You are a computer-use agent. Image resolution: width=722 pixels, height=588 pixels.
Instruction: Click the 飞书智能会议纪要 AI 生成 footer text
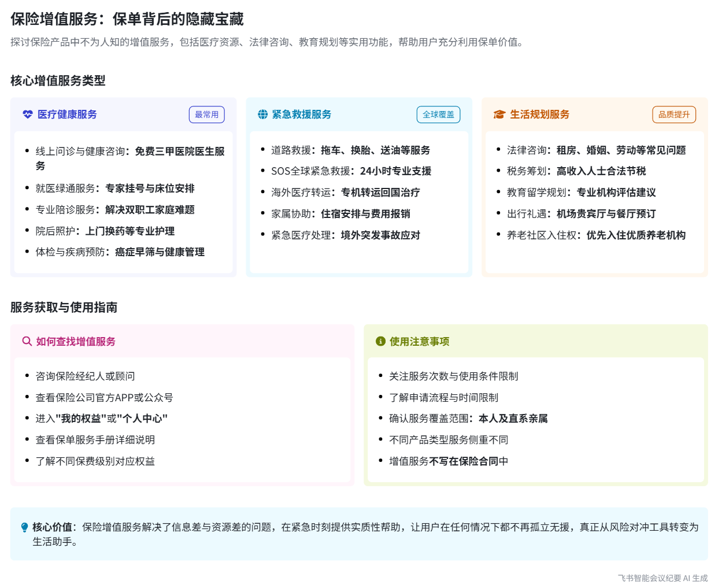point(662,578)
